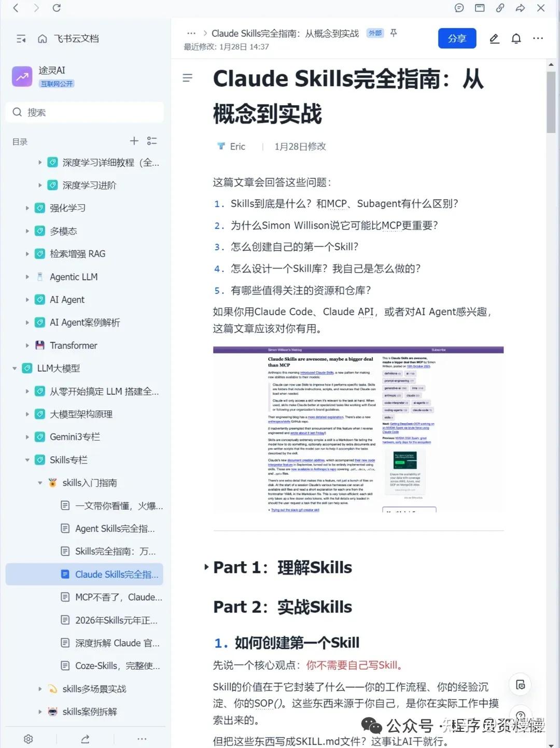Click scrollbar up arrow
This screenshot has width=560, height=748.
[x=551, y=64]
